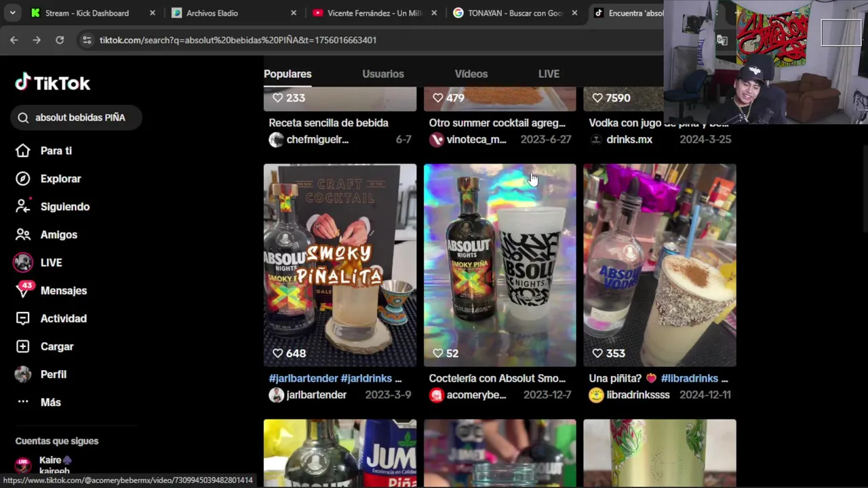
Task: Click the search magnifier icon
Action: [x=23, y=117]
